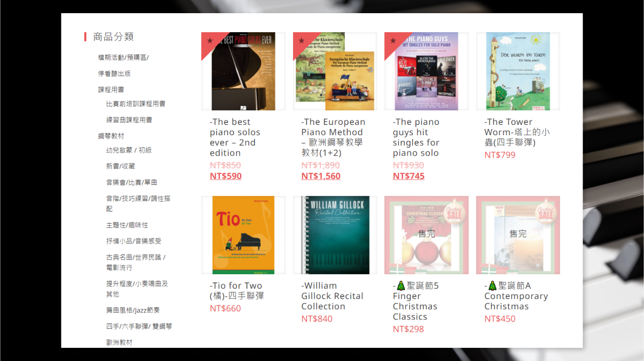Open 比賽前培訓課程用書 subcategory

(136, 104)
